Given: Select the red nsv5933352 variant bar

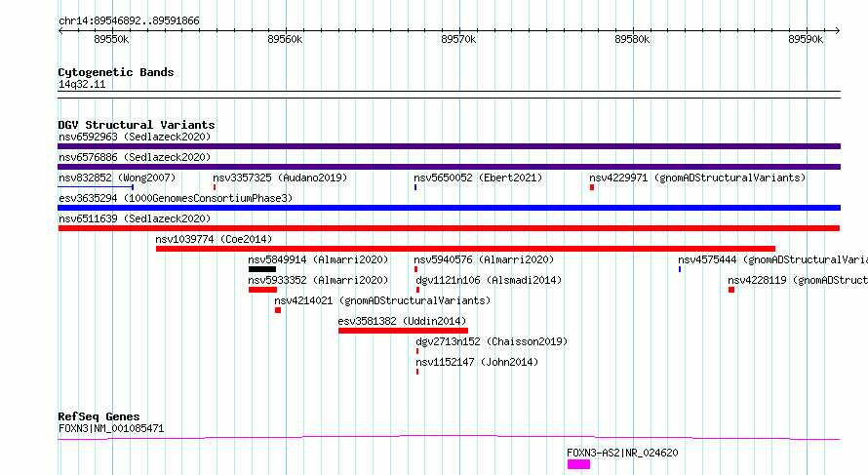Looking at the screenshot, I should point(262,290).
